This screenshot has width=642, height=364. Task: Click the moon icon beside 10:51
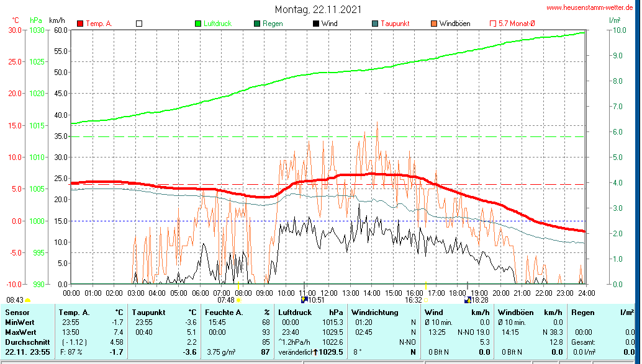tap(304, 300)
